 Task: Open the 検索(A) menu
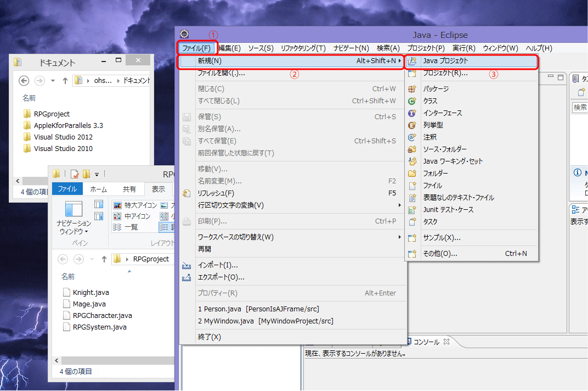388,48
